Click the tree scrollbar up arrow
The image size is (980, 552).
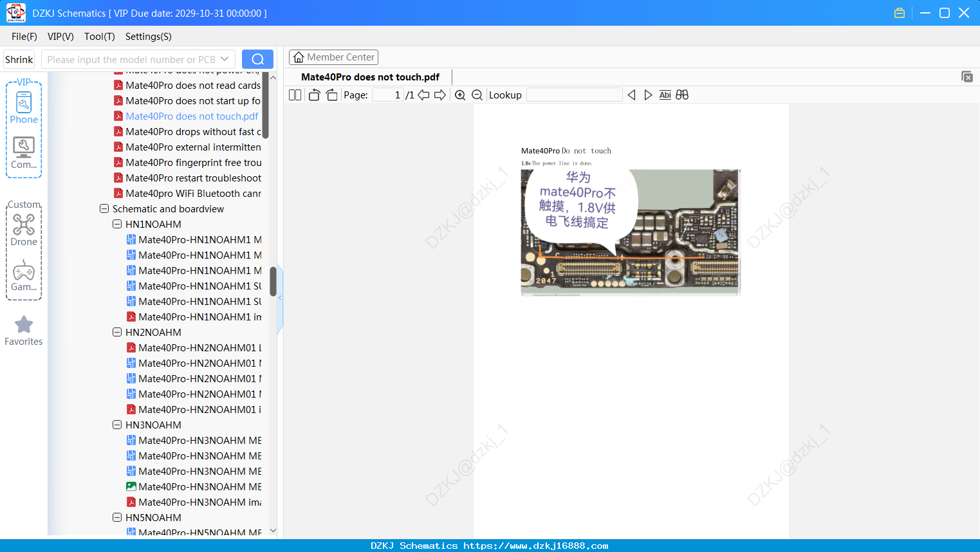click(x=273, y=77)
